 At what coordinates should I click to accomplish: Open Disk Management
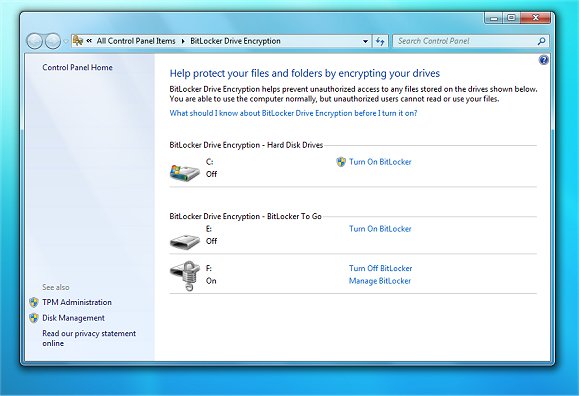coord(73,318)
